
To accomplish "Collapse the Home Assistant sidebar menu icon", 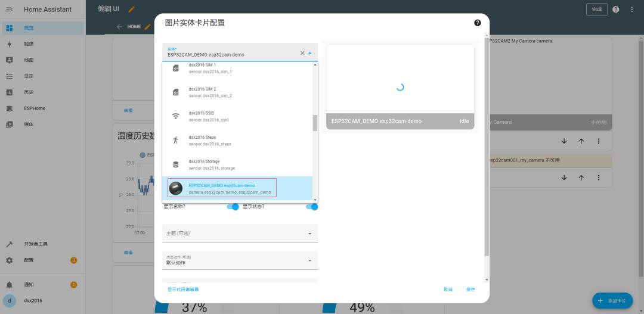I will [x=10, y=10].
